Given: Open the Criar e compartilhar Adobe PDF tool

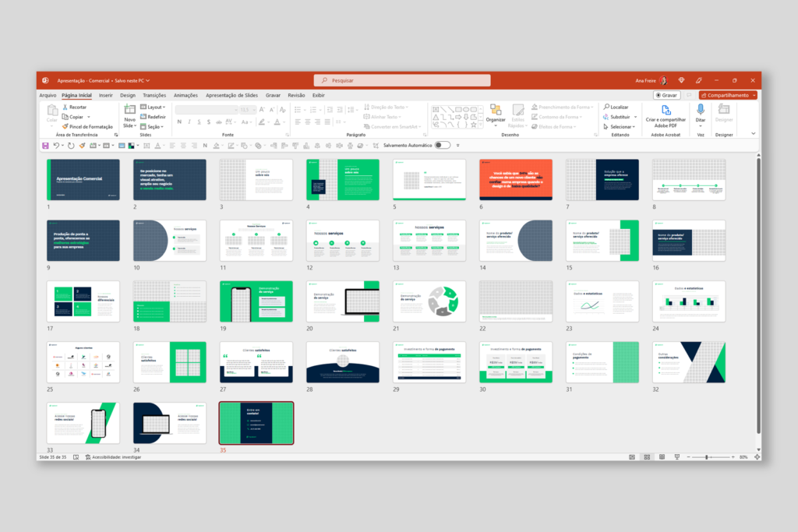Looking at the screenshot, I should (x=666, y=115).
